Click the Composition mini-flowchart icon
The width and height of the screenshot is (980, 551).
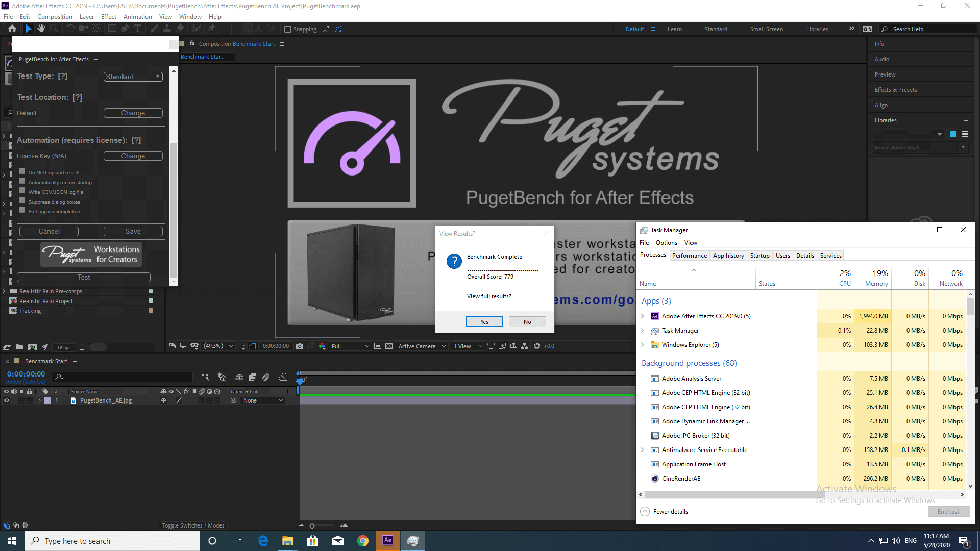point(205,377)
